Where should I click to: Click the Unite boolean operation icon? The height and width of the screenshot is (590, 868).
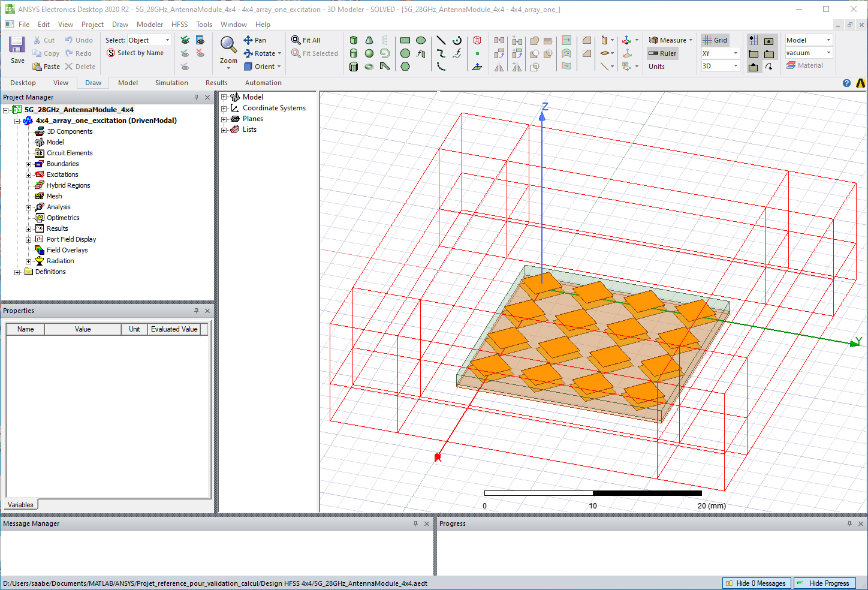(535, 40)
